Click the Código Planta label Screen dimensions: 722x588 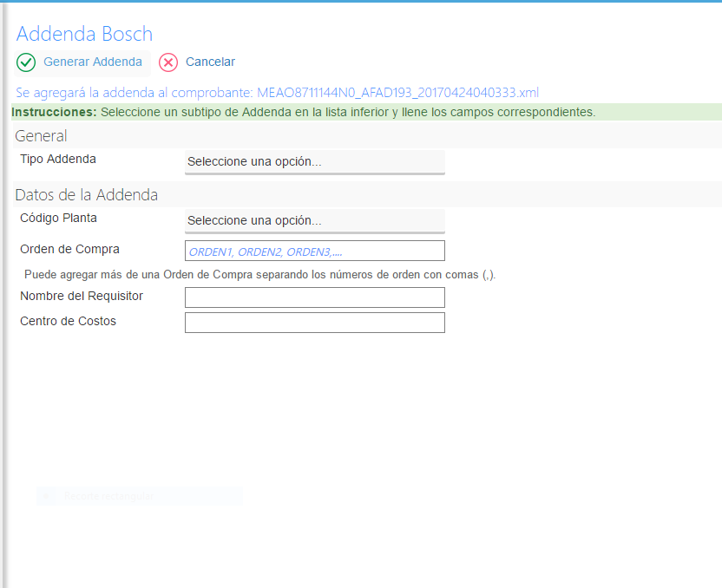(x=58, y=218)
